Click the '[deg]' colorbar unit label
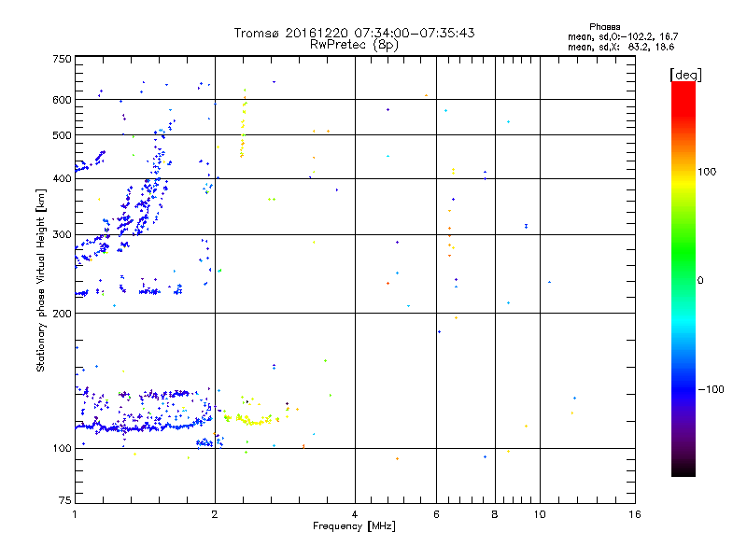 [685, 75]
